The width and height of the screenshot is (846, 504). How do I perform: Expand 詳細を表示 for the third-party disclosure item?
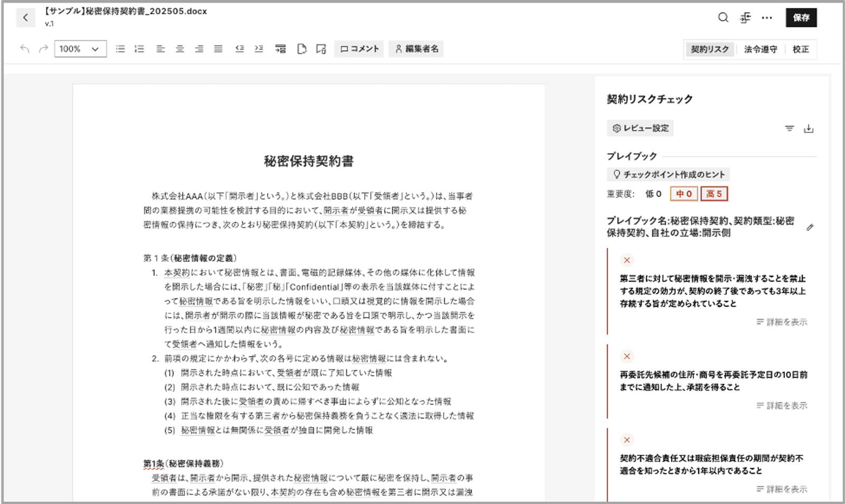tap(781, 322)
